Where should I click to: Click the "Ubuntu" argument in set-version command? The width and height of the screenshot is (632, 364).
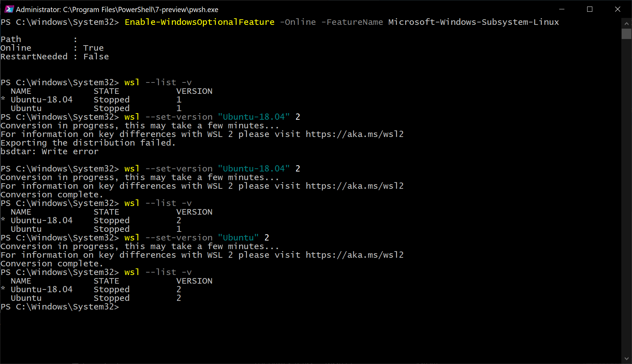click(x=238, y=238)
